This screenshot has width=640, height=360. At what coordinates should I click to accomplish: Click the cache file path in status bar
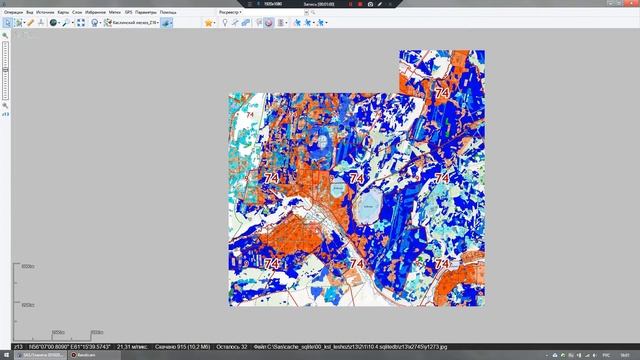350,347
